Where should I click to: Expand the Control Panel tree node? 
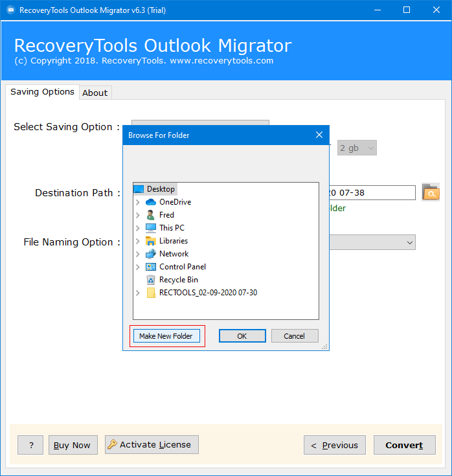[x=137, y=267]
